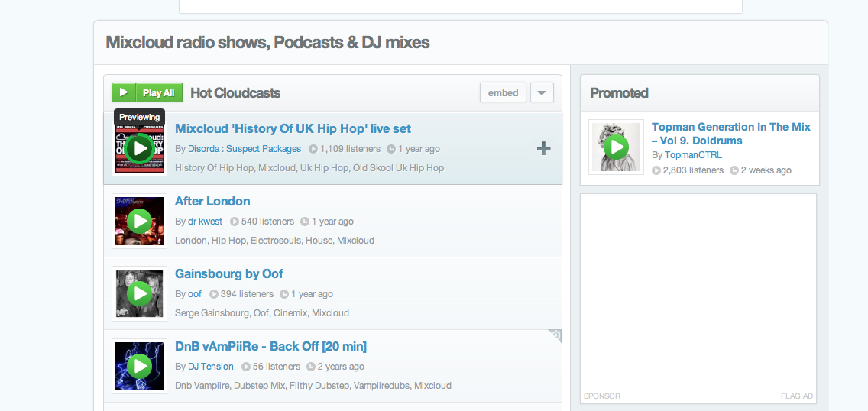Click the Old Skool Uk Hip Hop tag
The image size is (868, 411).
tap(397, 167)
